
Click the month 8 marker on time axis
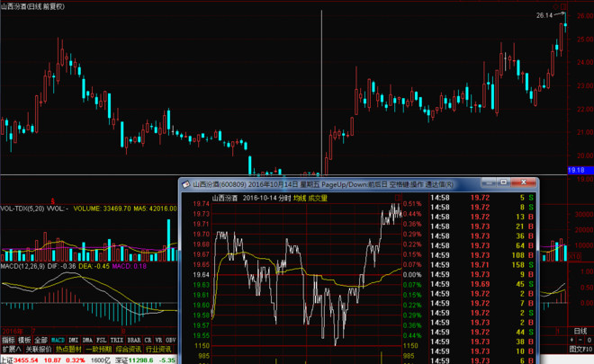tap(123, 332)
